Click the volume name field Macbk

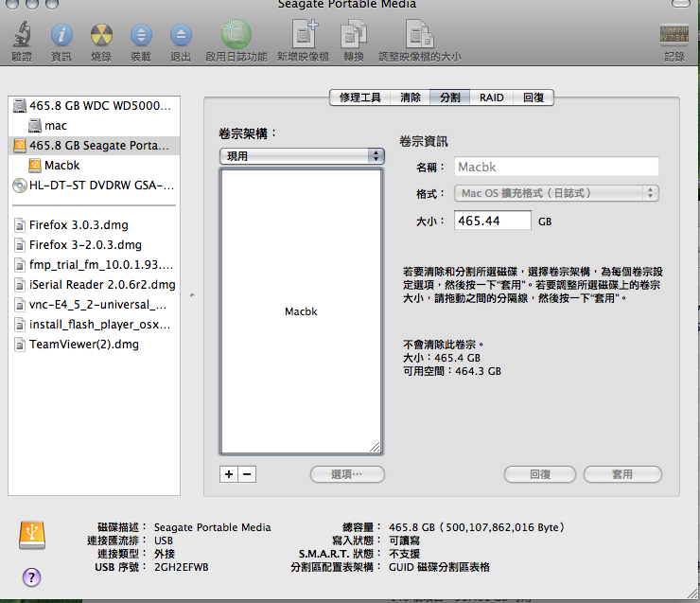point(556,167)
